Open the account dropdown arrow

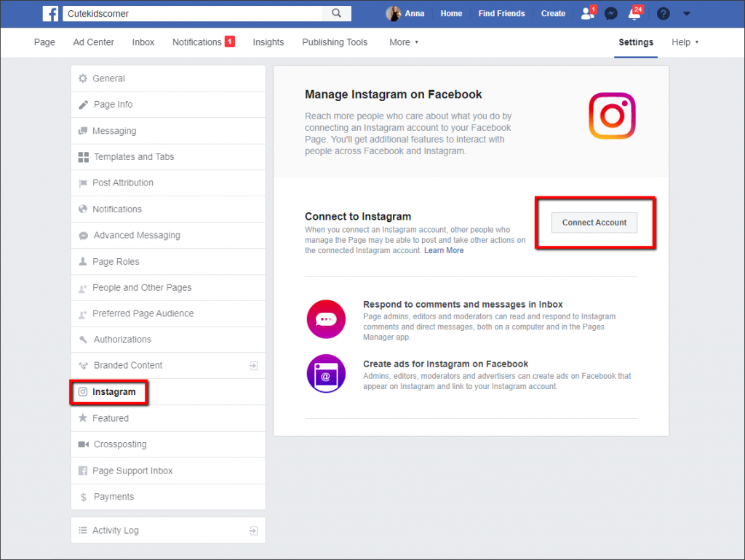click(x=687, y=14)
